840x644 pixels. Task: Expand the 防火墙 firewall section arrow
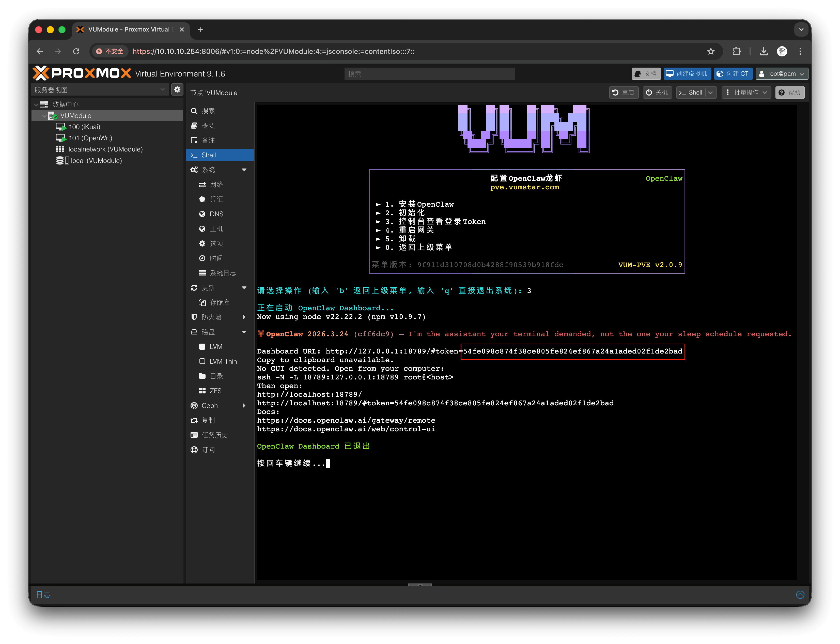(244, 317)
